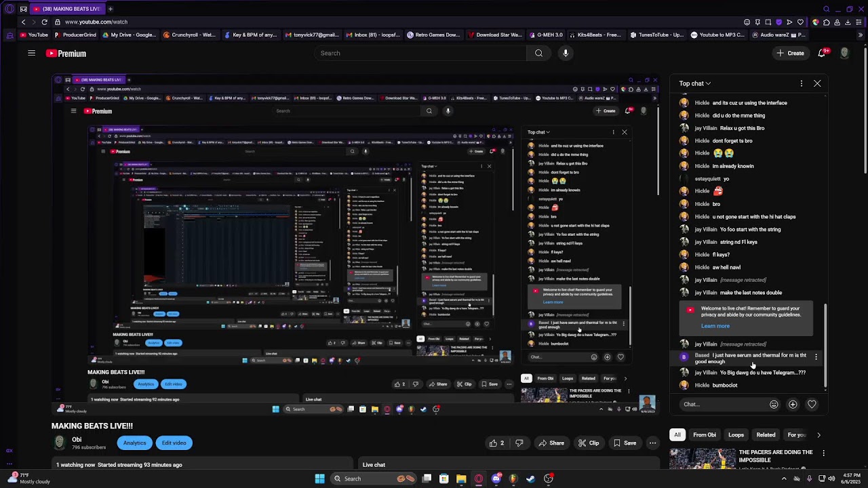Screen dimensions: 868x488
Task: Click the live chat scrollbar
Action: pos(825,346)
